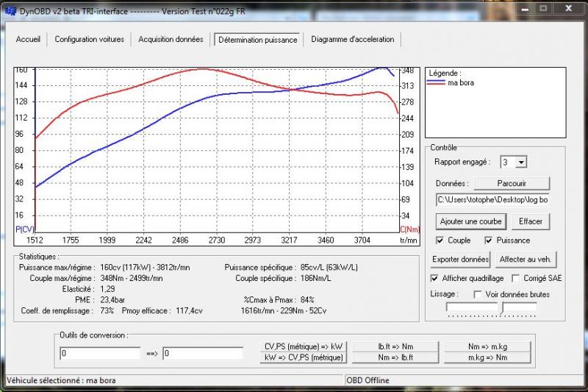Image resolution: width=588 pixels, height=392 pixels.
Task: Click Exporter données button
Action: (461, 260)
